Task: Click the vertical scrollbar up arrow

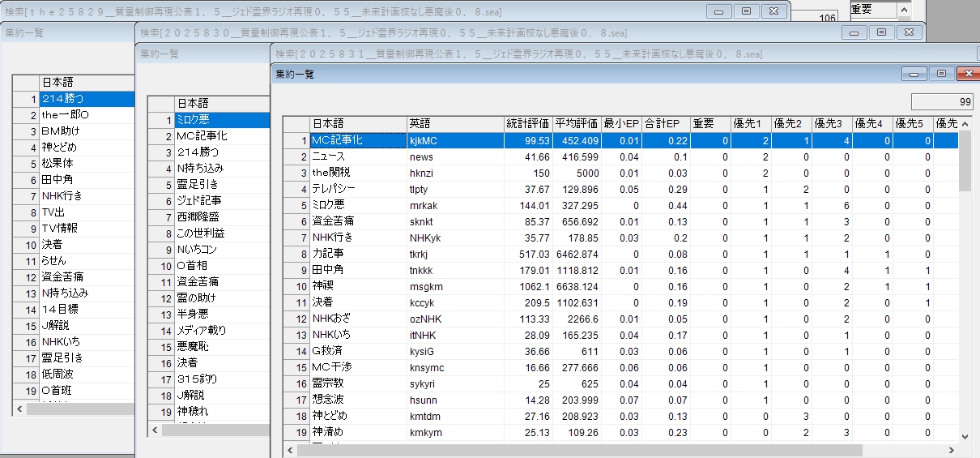Action: pyautogui.click(x=964, y=139)
